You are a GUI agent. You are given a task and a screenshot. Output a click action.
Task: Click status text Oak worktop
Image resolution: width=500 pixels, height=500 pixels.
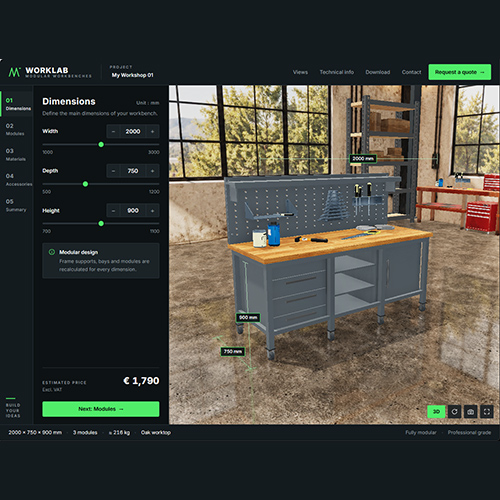coord(156,432)
